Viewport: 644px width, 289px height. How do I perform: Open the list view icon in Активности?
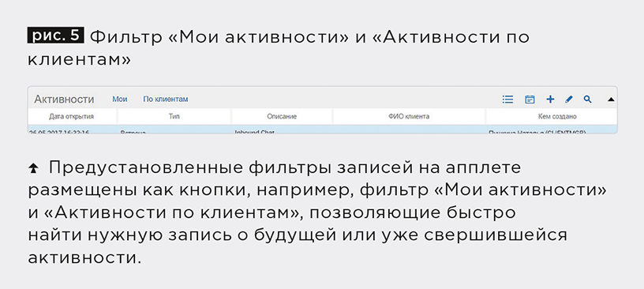click(507, 99)
